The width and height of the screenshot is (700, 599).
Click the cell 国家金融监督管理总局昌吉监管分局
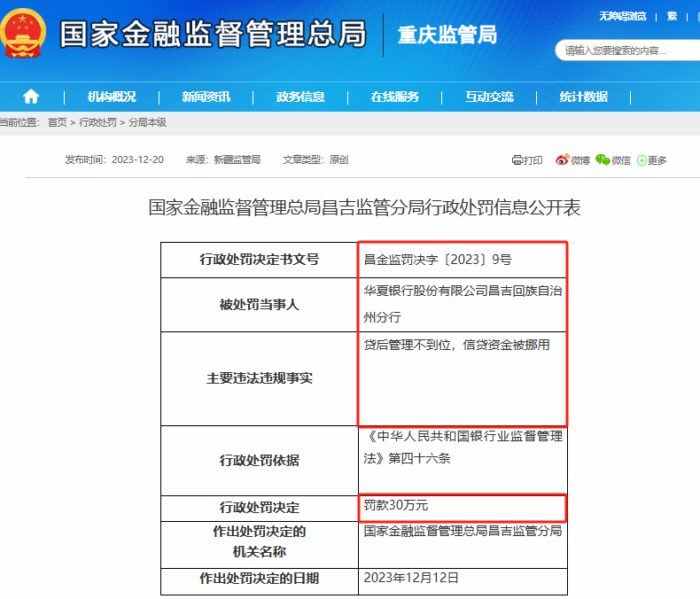[x=463, y=545]
